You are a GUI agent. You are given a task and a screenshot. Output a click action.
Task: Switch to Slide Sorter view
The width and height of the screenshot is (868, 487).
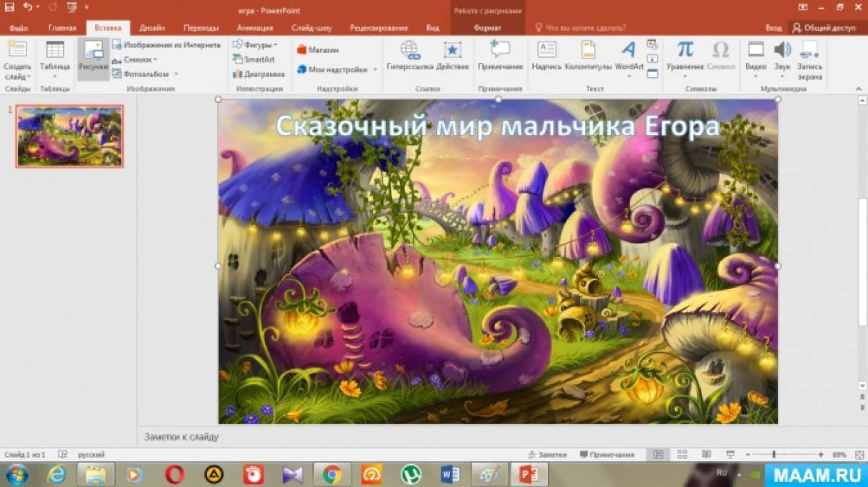[x=682, y=454]
